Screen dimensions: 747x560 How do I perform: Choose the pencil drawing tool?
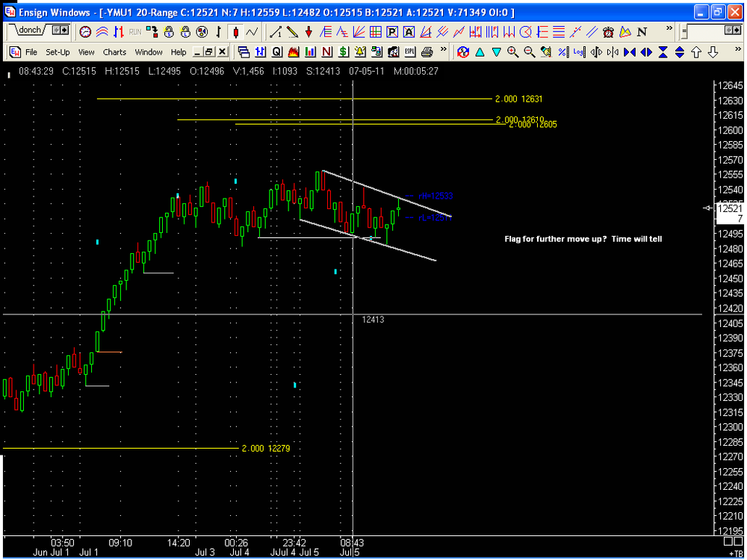click(292, 32)
